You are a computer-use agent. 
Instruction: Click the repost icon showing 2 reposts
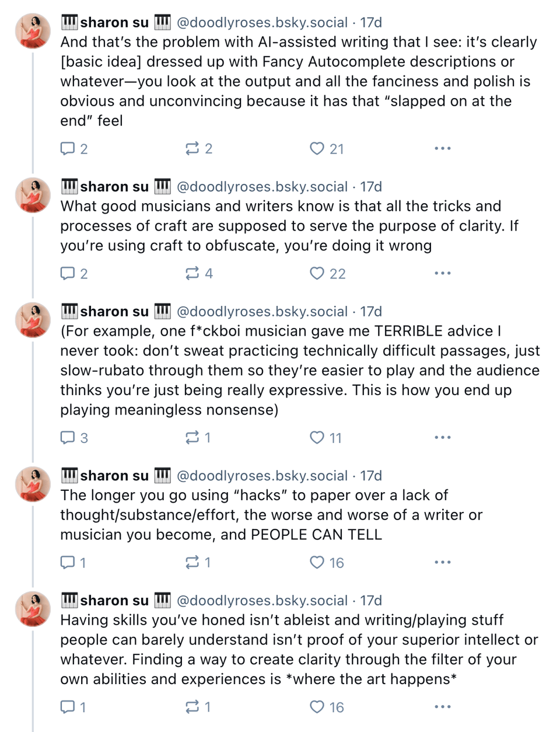(194, 149)
